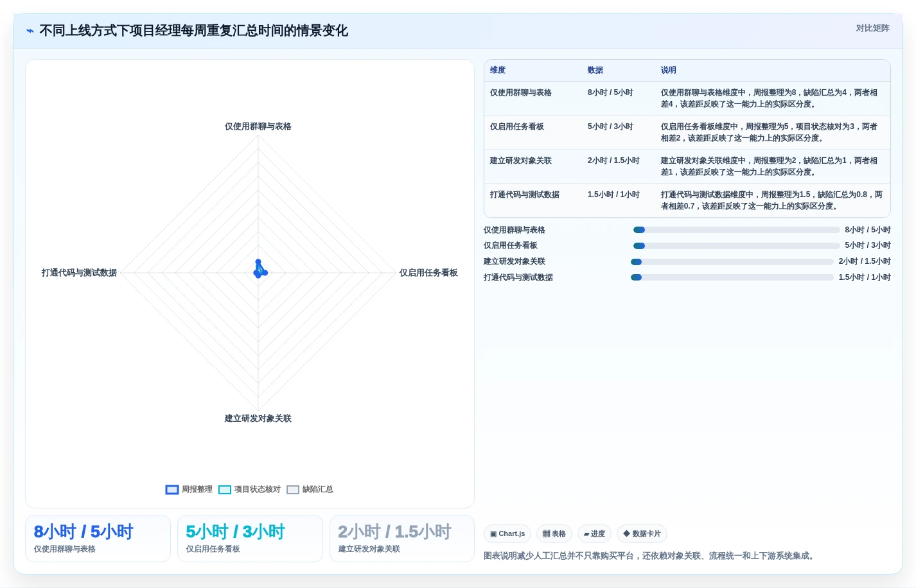This screenshot has height=588, width=916.
Task: Click the 数据卡片 chip
Action: (642, 533)
